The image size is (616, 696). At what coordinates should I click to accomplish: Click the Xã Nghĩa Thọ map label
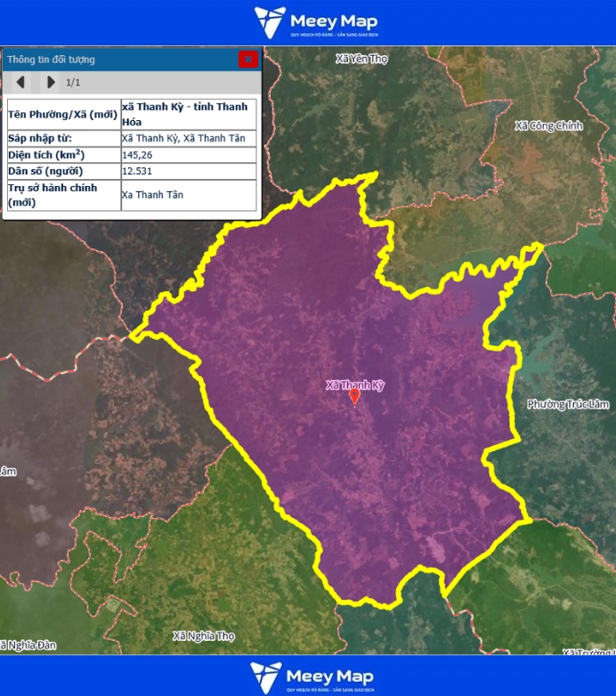tap(204, 636)
